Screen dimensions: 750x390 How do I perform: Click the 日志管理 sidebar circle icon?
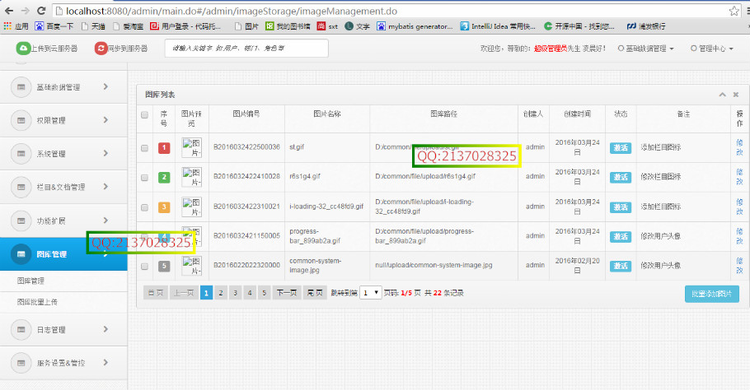pos(21,330)
